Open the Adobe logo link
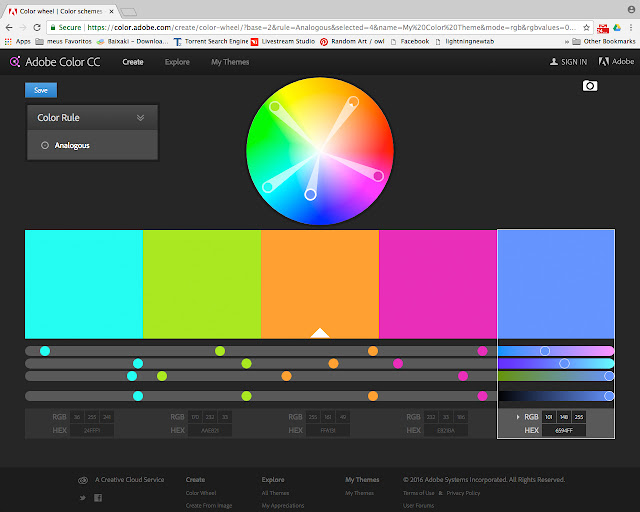This screenshot has height=512, width=640. point(616,61)
